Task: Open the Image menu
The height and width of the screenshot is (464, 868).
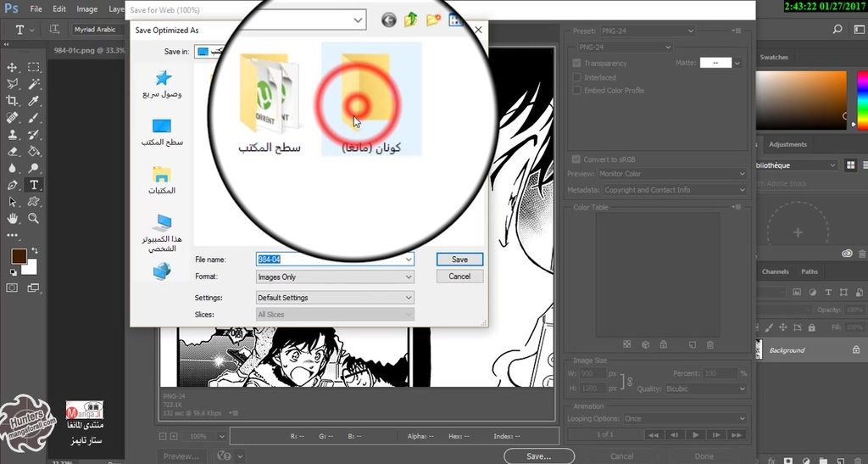Action: click(x=87, y=8)
